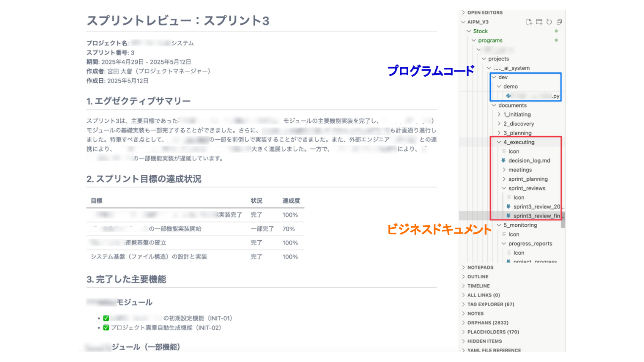This screenshot has height=362, width=644.
Task: Click the New Folder icon in explorer header
Action: pyautogui.click(x=539, y=22)
